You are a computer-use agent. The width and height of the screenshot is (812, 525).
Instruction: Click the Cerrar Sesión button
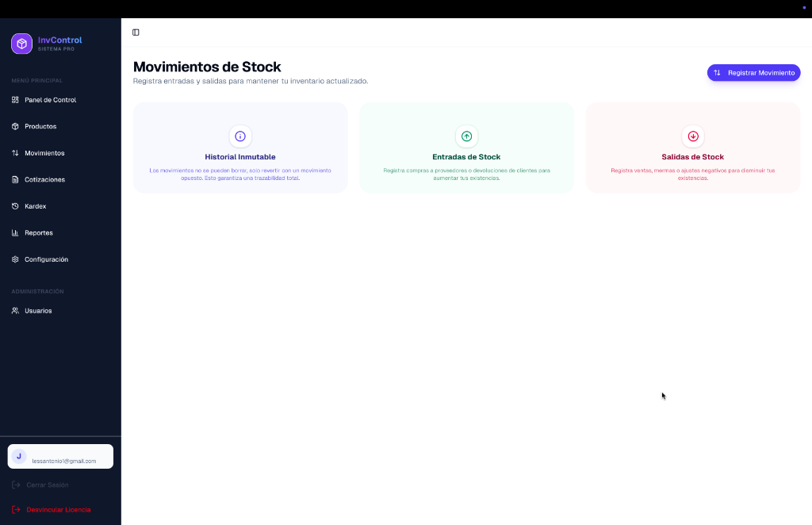click(x=47, y=485)
